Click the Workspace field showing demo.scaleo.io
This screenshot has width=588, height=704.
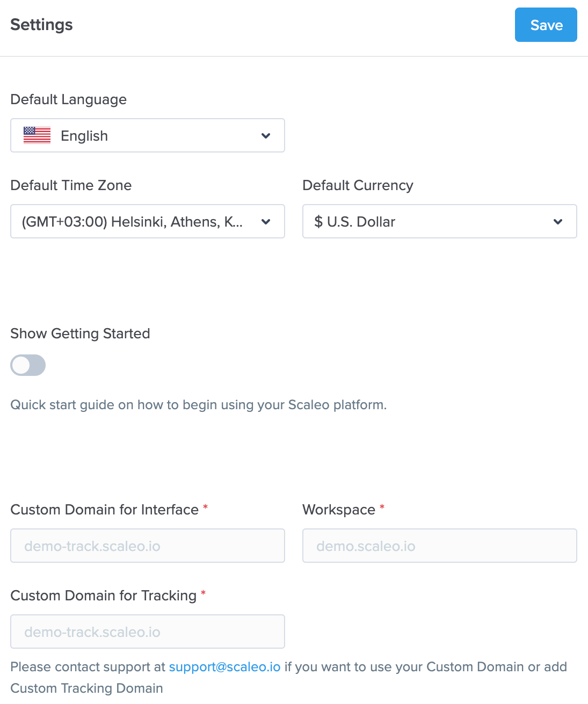click(x=439, y=546)
